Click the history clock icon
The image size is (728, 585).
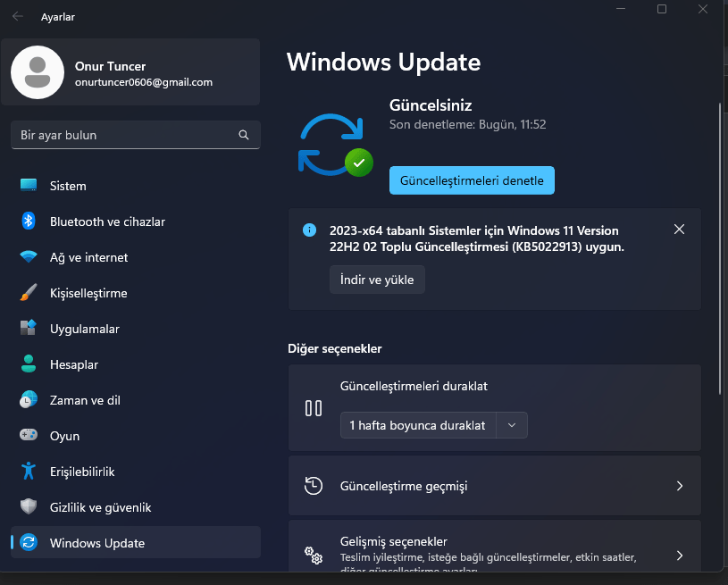click(x=314, y=486)
